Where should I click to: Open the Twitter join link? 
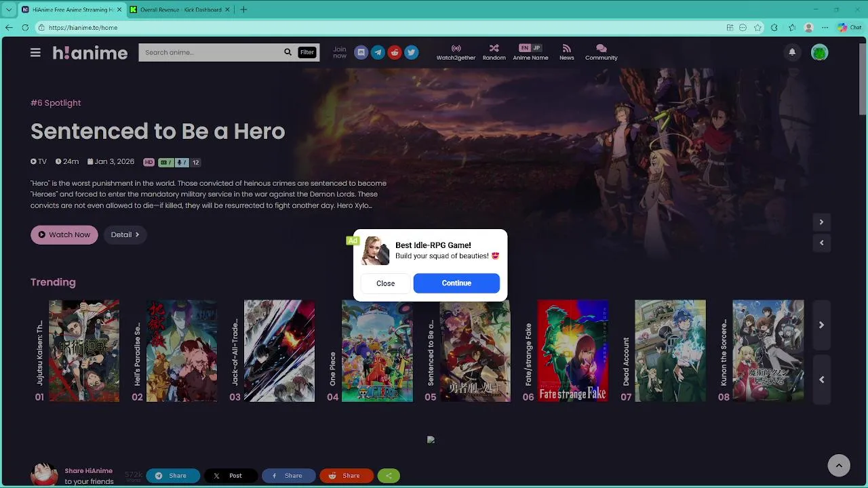[411, 52]
